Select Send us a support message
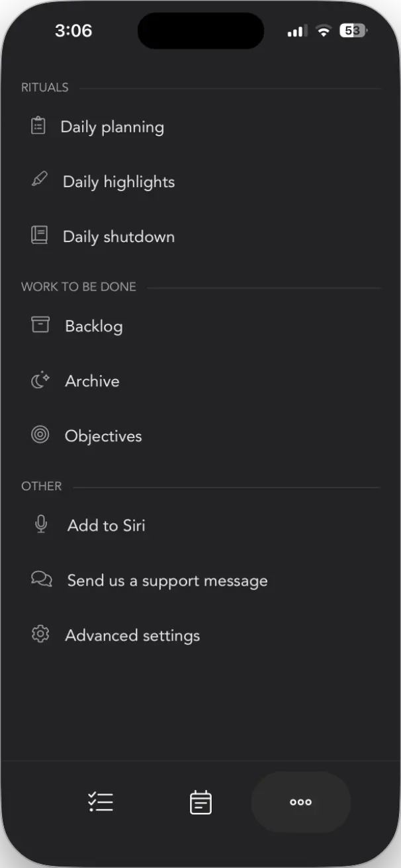Image resolution: width=401 pixels, height=868 pixels. 166,580
